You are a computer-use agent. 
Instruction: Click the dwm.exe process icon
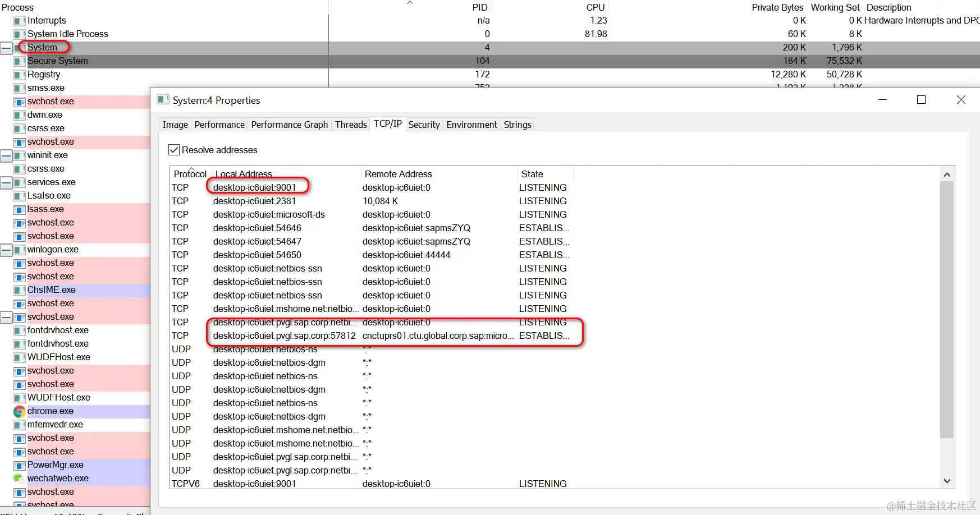coord(20,115)
